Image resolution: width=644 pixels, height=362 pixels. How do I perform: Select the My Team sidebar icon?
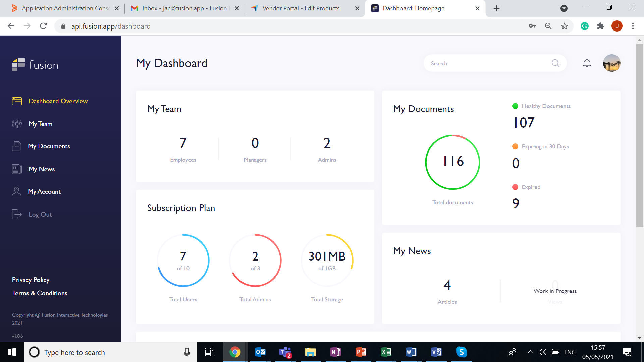click(x=16, y=124)
